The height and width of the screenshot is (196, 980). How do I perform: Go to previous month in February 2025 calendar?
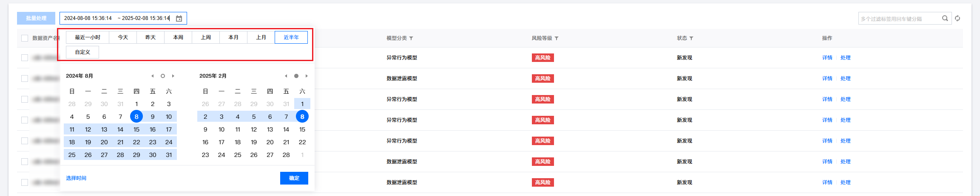[286, 76]
